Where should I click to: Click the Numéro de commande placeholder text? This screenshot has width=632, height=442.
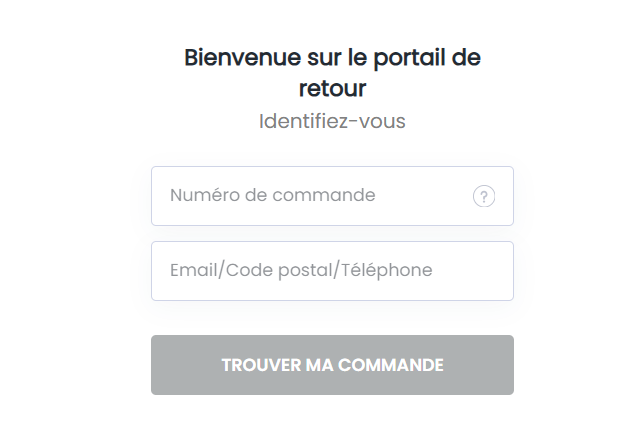pyautogui.click(x=273, y=196)
